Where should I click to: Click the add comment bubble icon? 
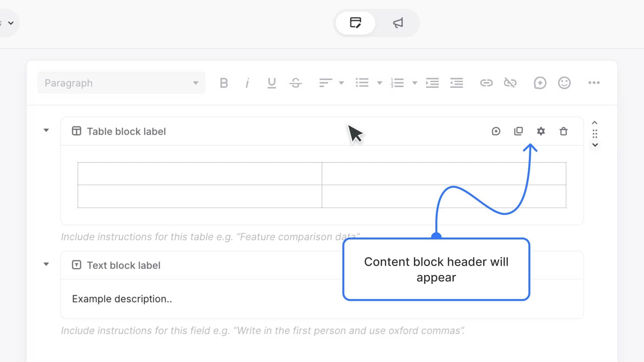pyautogui.click(x=540, y=83)
